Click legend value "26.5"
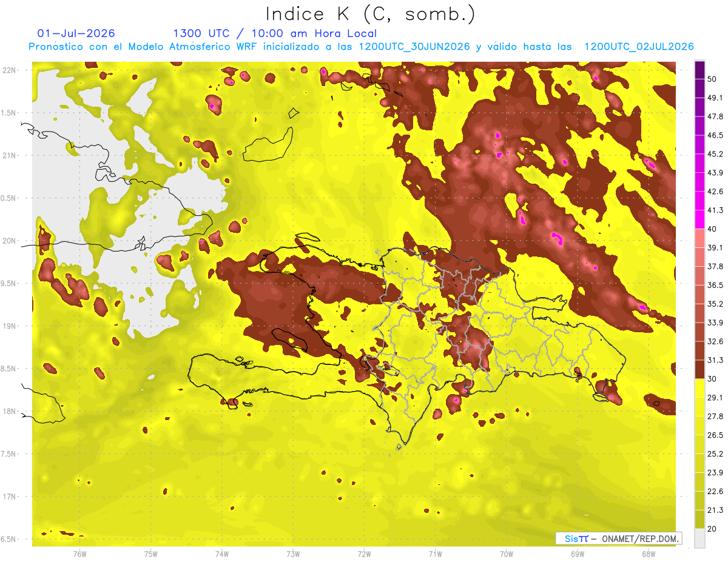Image resolution: width=728 pixels, height=562 pixels. coord(715,435)
